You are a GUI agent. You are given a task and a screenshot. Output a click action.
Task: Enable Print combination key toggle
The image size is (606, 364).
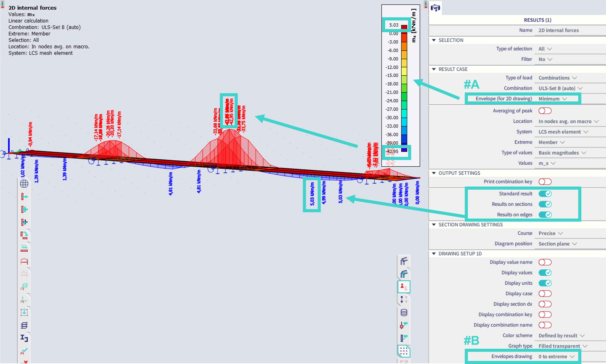(545, 182)
